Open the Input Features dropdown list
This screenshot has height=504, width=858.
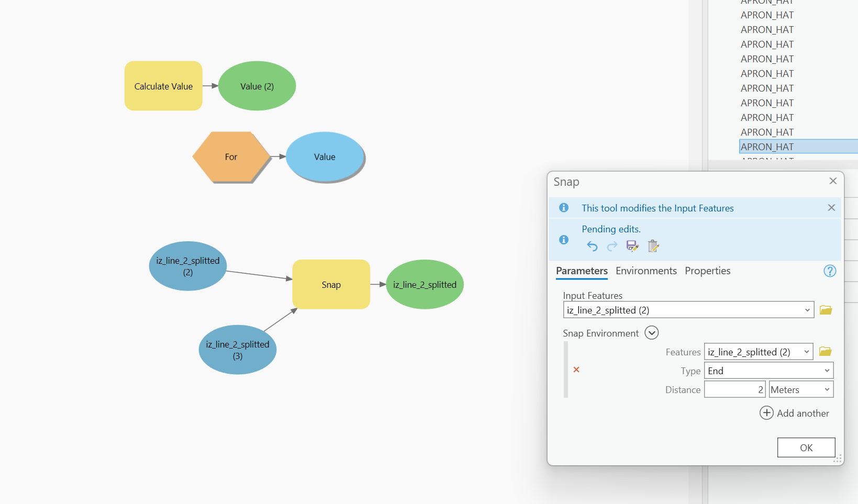[806, 309]
